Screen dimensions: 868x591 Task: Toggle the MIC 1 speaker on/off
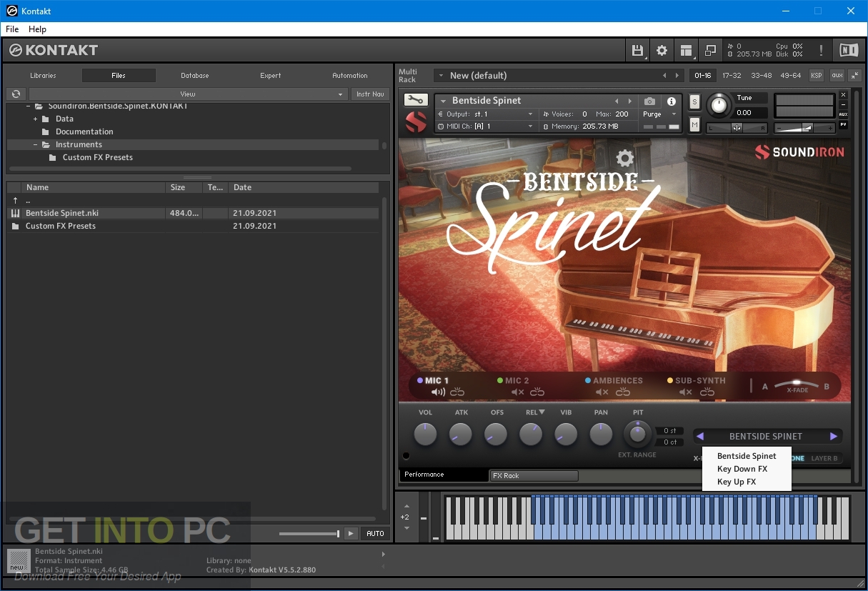[x=439, y=392]
